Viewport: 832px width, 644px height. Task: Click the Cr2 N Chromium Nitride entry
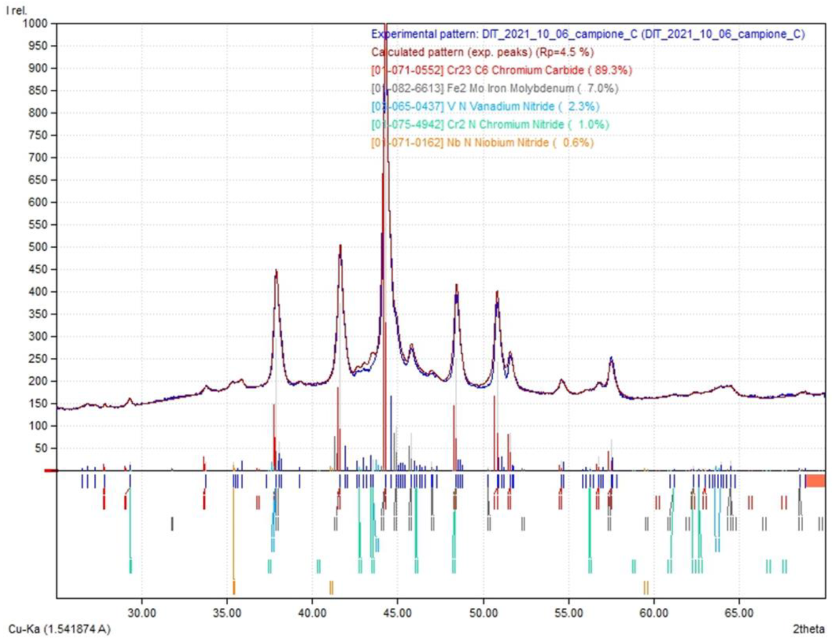490,125
